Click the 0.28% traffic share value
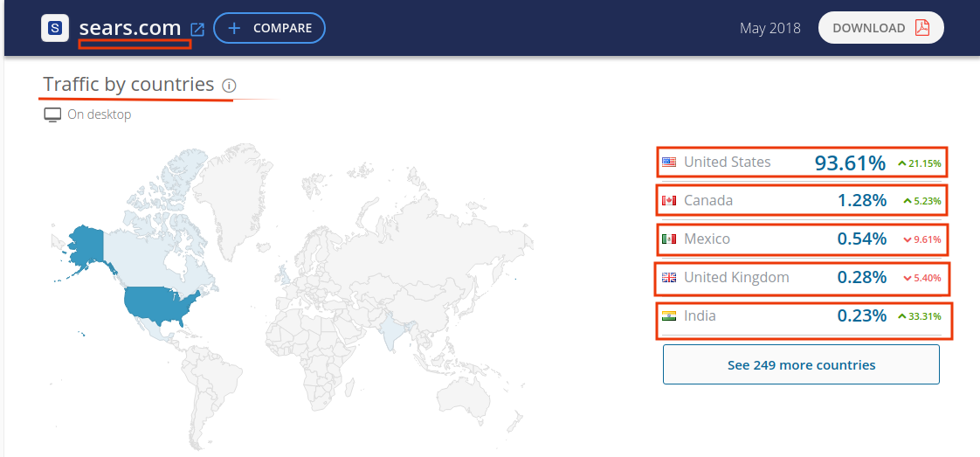Viewport: 980px width, 457px height. pos(862,278)
